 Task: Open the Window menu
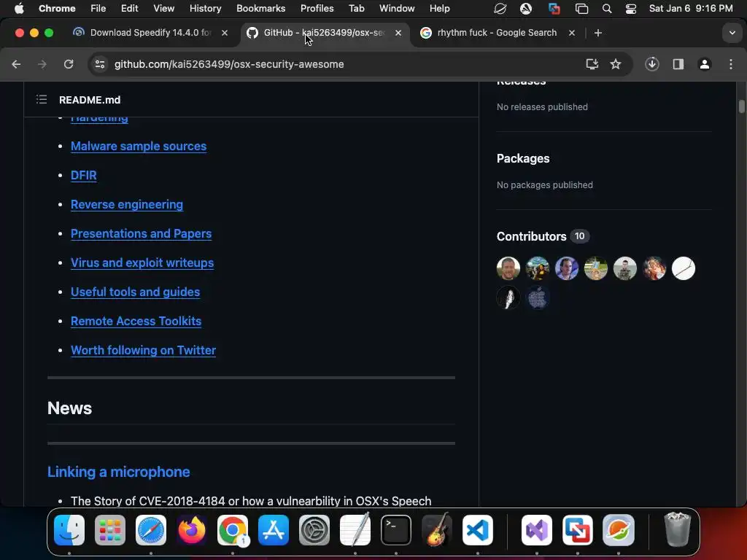397,8
